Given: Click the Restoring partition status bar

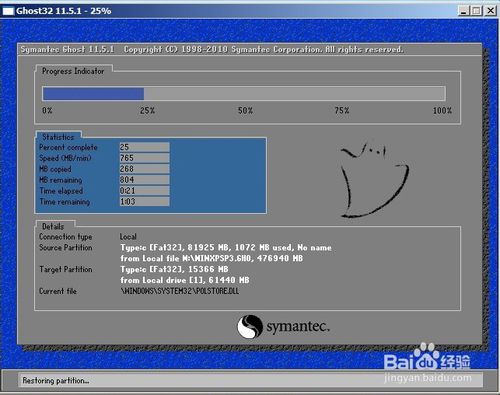Looking at the screenshot, I should click(x=250, y=380).
